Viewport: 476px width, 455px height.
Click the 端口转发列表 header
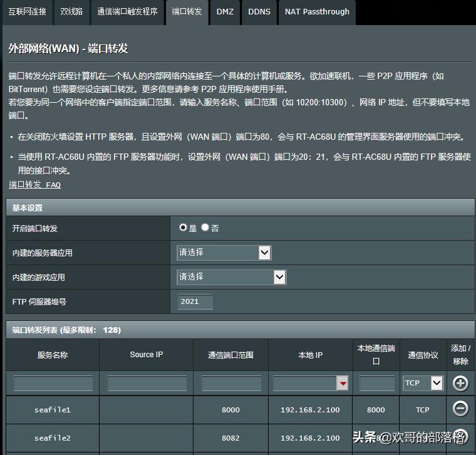pyautogui.click(x=241, y=330)
